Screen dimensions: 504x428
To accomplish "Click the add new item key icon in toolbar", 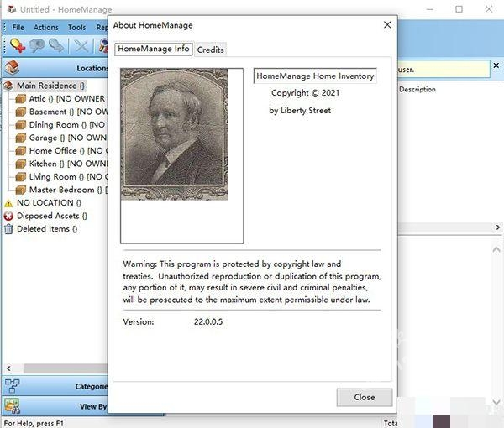I will pos(18,45).
